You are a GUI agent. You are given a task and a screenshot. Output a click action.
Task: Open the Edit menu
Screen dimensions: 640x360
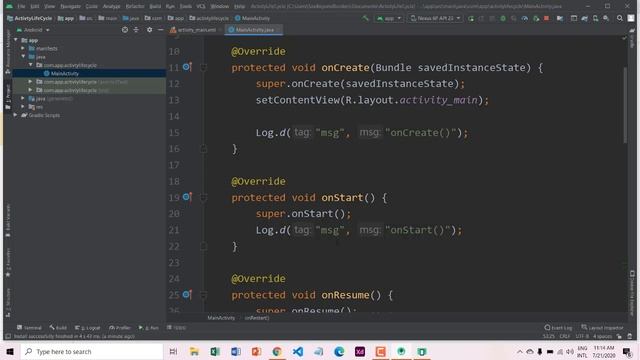click(x=35, y=6)
